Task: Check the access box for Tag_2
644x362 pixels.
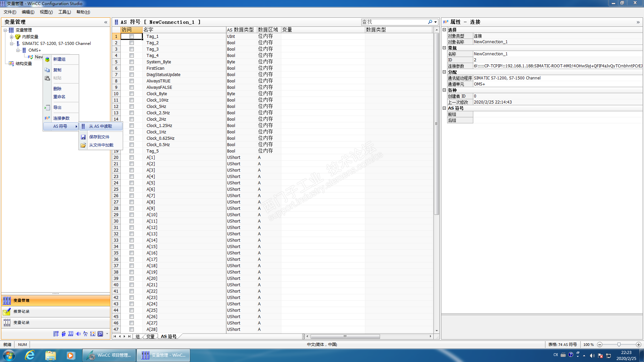Action: pyautogui.click(x=131, y=43)
